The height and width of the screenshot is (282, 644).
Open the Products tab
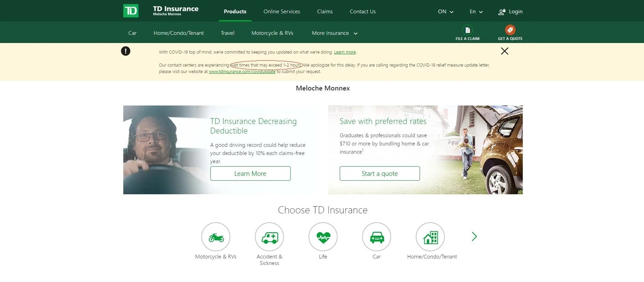[235, 12]
